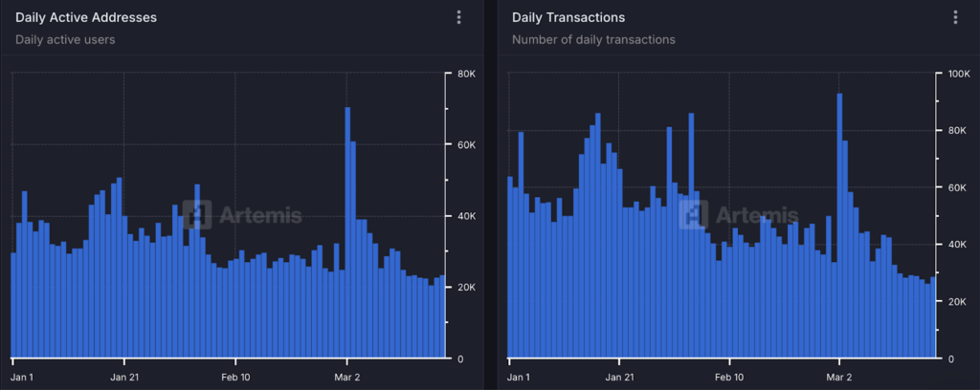
Task: Click 100K label on Daily Transactions y-axis
Action: pyautogui.click(x=960, y=74)
